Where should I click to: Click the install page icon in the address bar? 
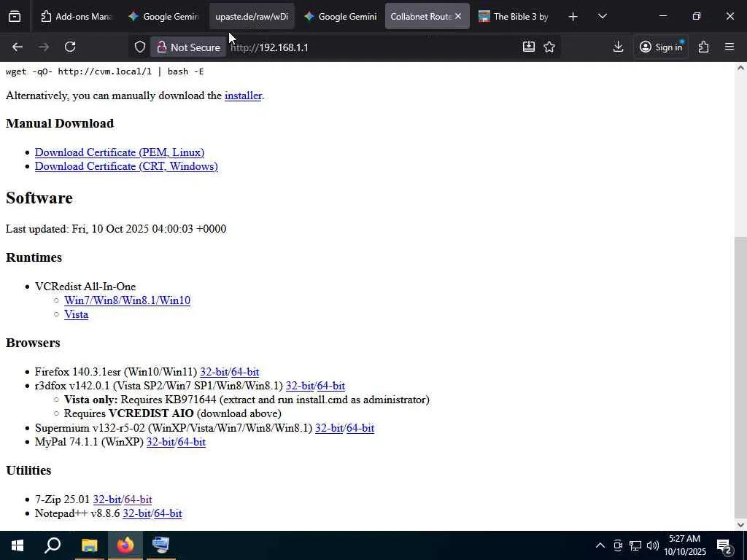pyautogui.click(x=529, y=47)
